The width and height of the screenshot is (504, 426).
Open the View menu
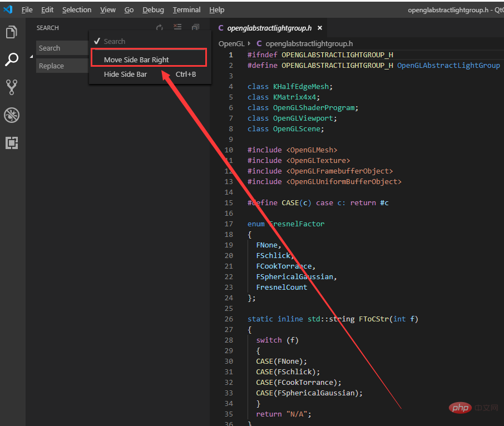pyautogui.click(x=108, y=10)
